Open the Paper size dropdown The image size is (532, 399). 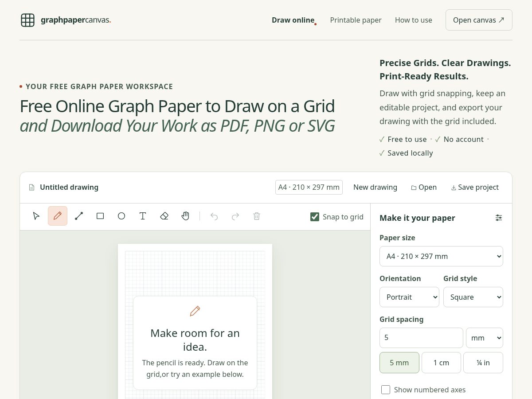pos(441,256)
